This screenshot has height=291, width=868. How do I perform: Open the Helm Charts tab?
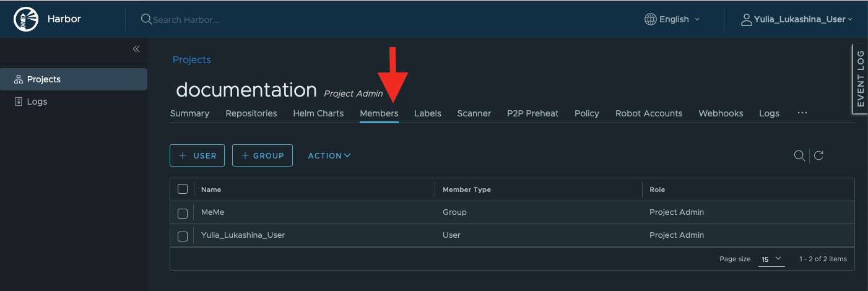(318, 113)
